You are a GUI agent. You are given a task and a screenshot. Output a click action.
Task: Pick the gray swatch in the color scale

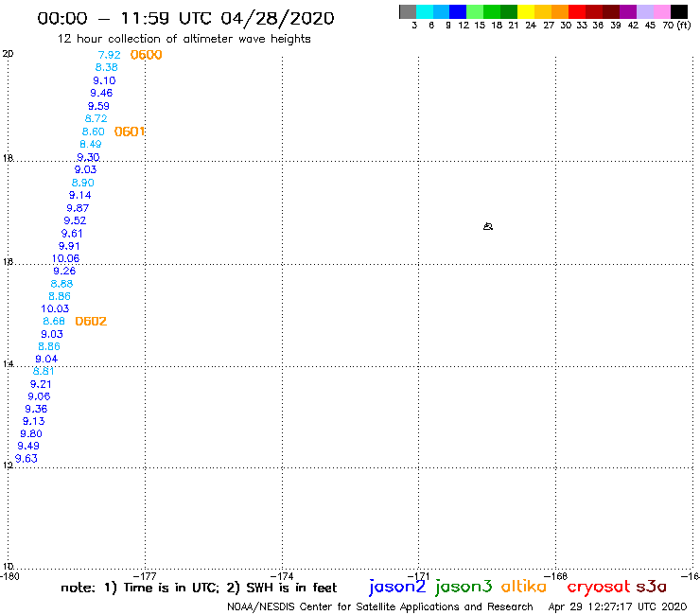[x=408, y=11]
